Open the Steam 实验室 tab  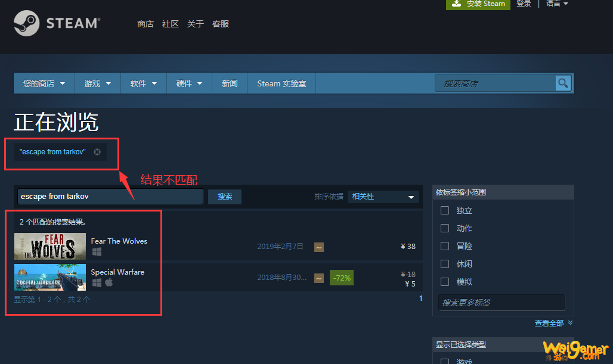click(x=281, y=83)
